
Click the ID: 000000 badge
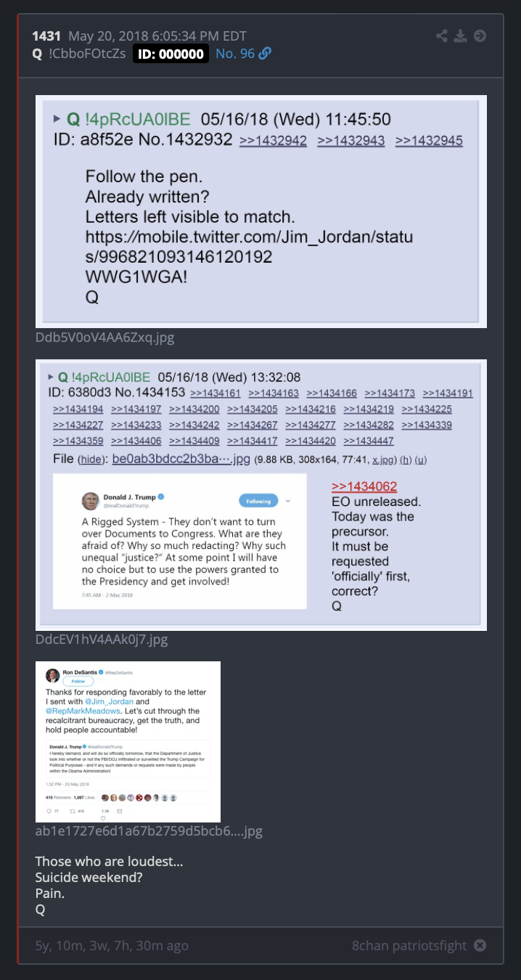(x=171, y=54)
